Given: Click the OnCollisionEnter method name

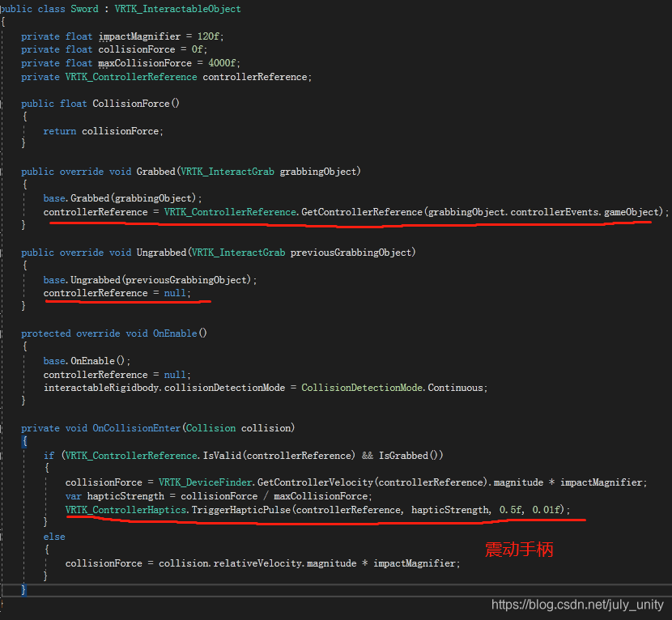Looking at the screenshot, I should pyautogui.click(x=137, y=428).
